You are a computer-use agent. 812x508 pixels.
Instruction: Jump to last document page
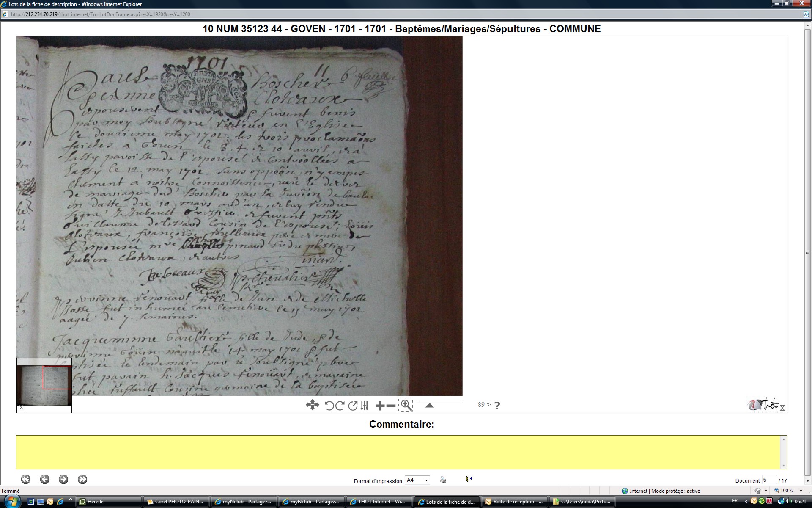82,479
